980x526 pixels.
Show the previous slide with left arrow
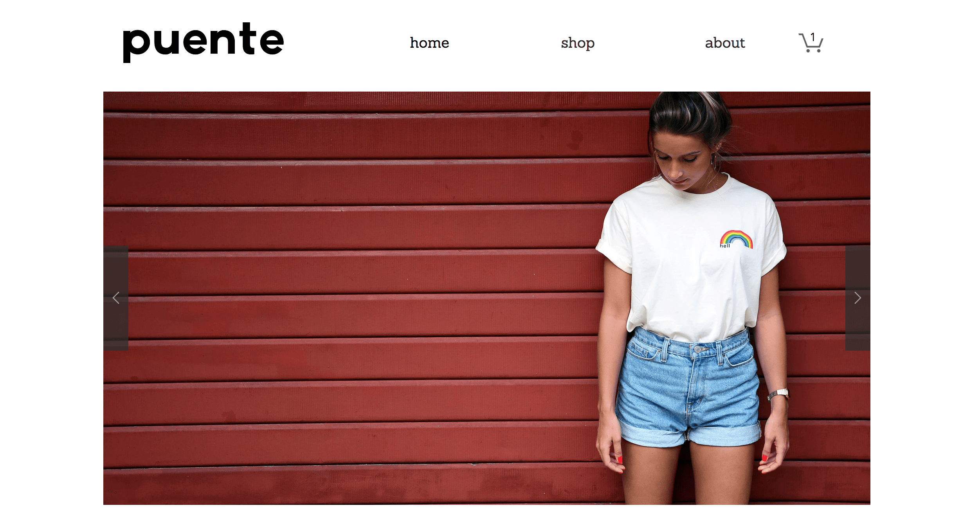pyautogui.click(x=116, y=298)
